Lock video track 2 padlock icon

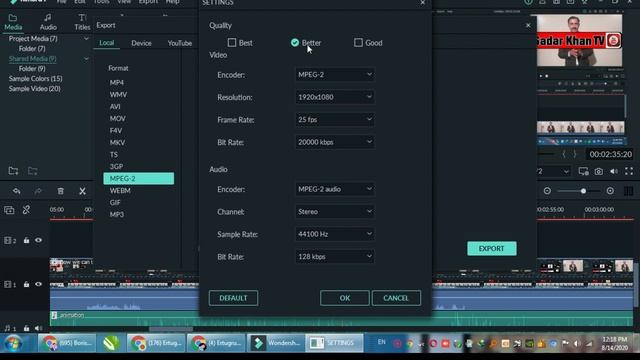coord(27,240)
